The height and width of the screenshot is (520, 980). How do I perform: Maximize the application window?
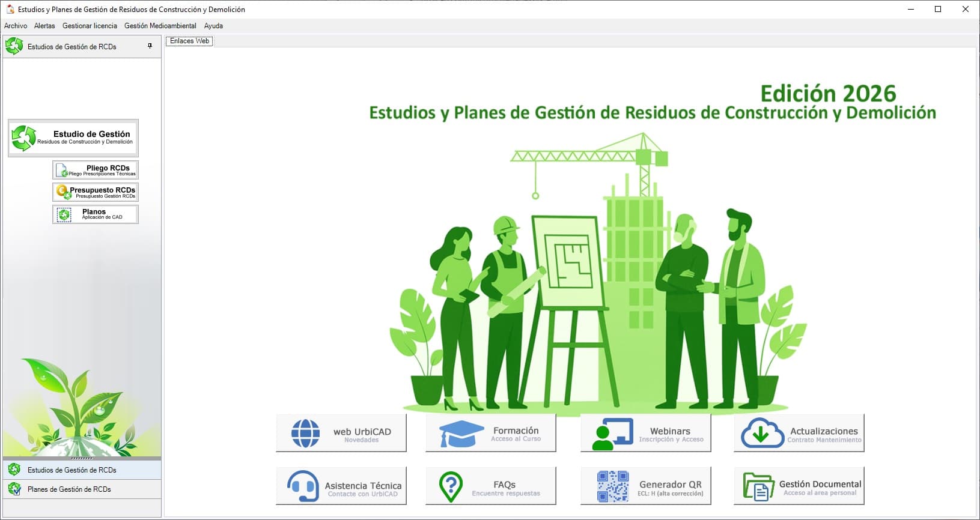(938, 9)
